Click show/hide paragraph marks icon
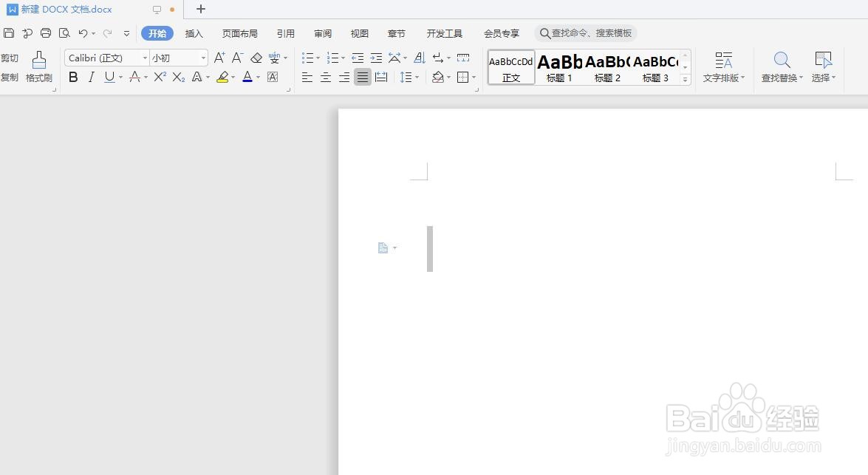The image size is (868, 475). 438,58
